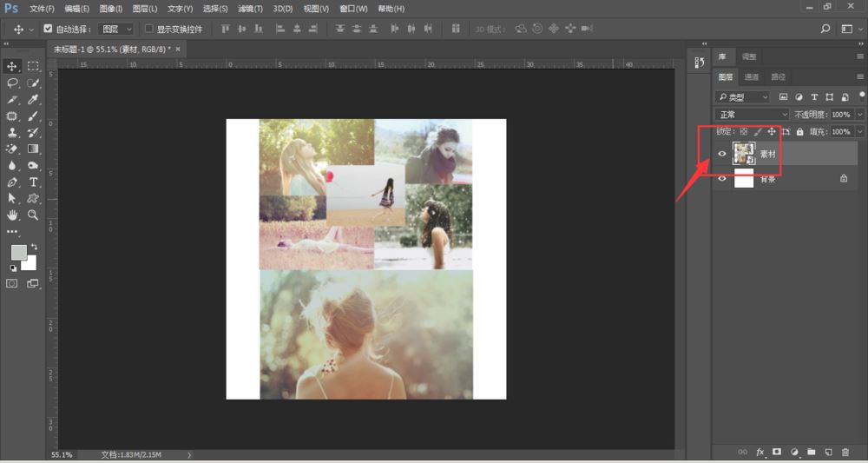Toggle shape layer filter
The height and width of the screenshot is (463, 868).
[829, 97]
